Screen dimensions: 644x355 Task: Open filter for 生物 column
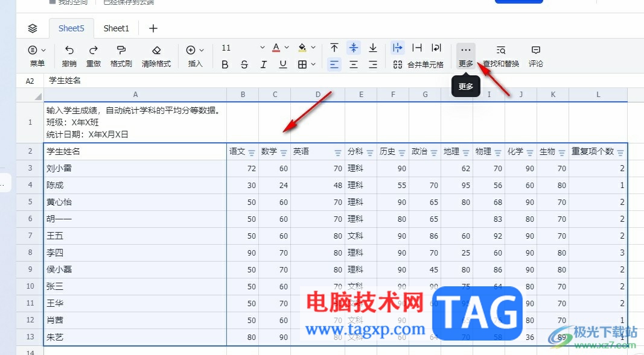tap(562, 152)
